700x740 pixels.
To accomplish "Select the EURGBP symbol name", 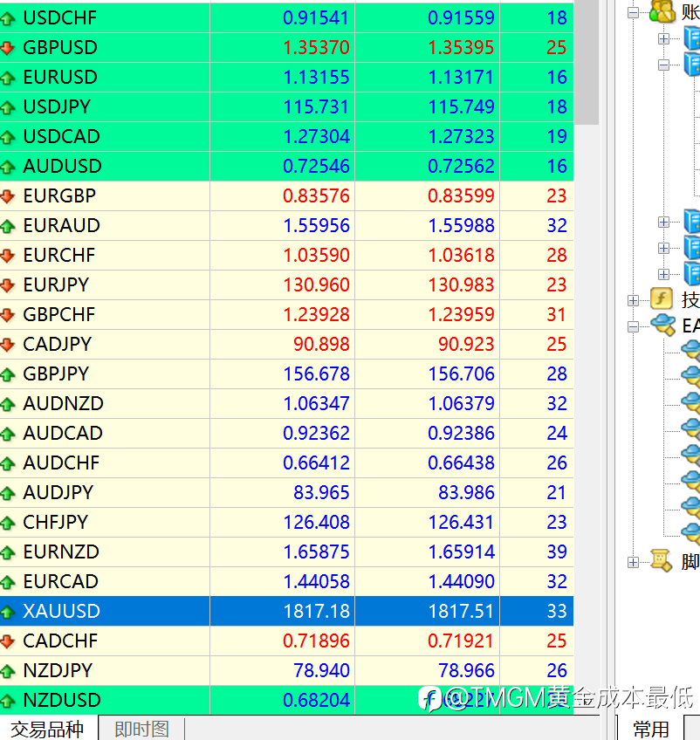I will click(59, 195).
